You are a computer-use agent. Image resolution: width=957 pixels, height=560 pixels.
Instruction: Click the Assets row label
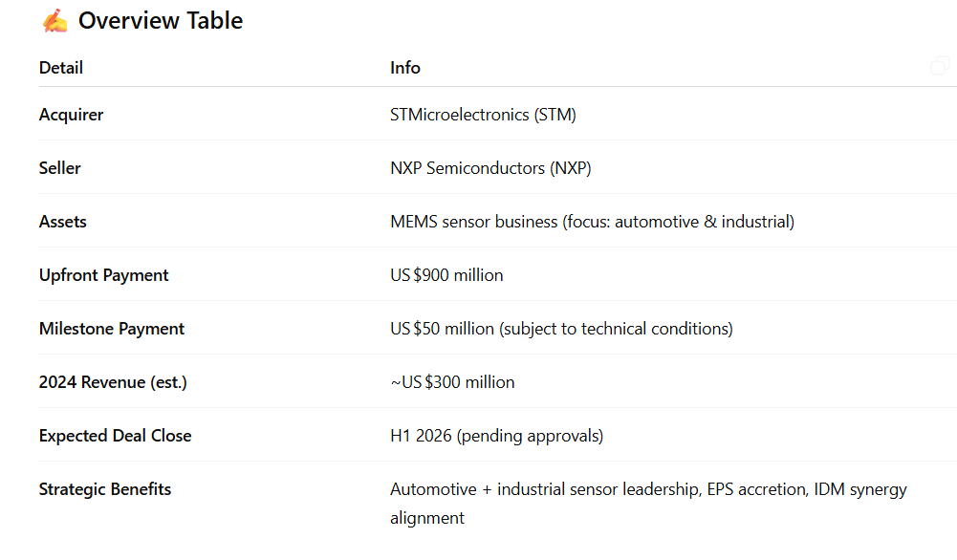(x=63, y=222)
